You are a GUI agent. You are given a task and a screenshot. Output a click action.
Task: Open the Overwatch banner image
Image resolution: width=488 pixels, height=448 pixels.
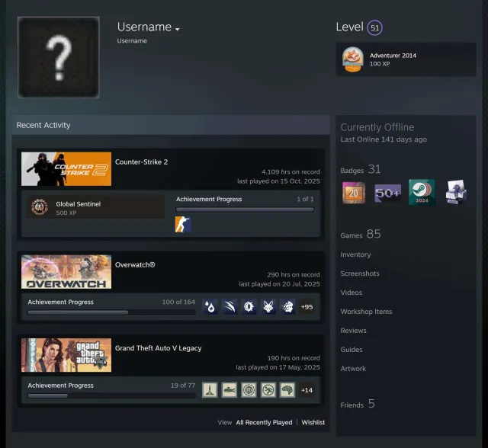pyautogui.click(x=66, y=272)
